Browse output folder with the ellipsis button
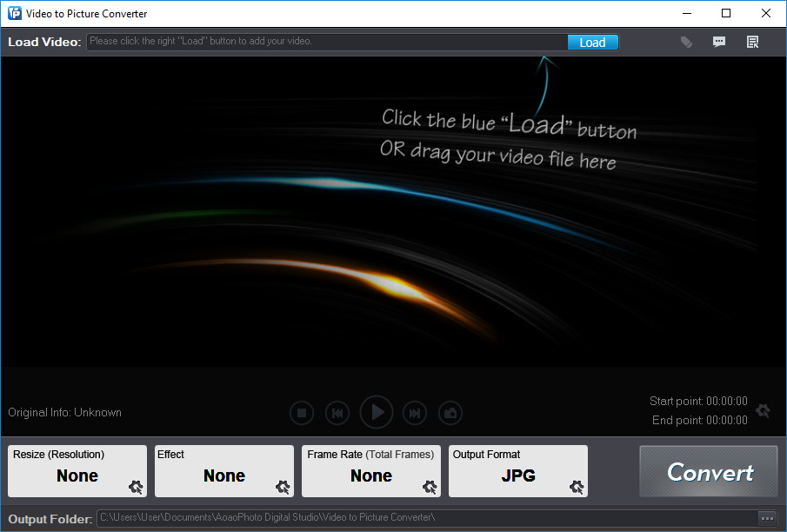The height and width of the screenshot is (532, 787). (767, 518)
